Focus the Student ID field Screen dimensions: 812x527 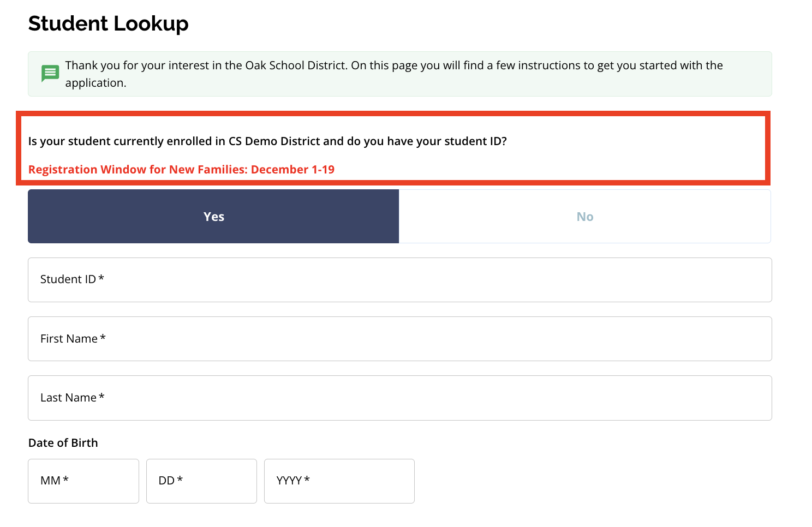pyautogui.click(x=399, y=280)
